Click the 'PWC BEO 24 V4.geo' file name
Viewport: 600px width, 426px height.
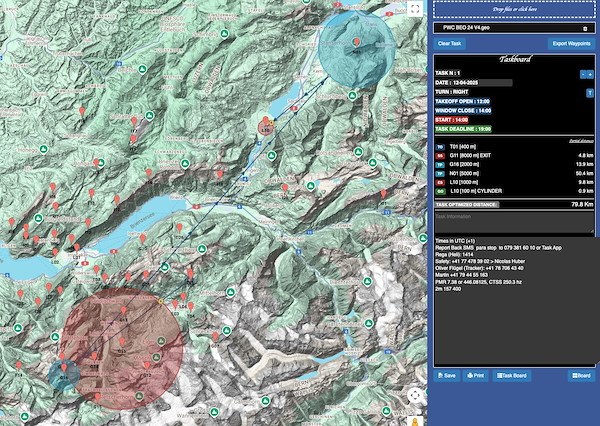click(x=466, y=28)
